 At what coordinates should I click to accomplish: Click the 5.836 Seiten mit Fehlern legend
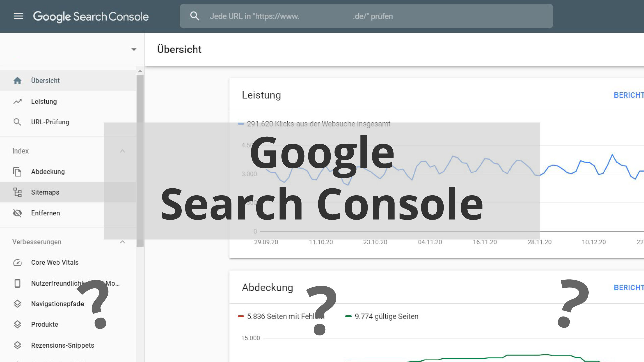[281, 316]
